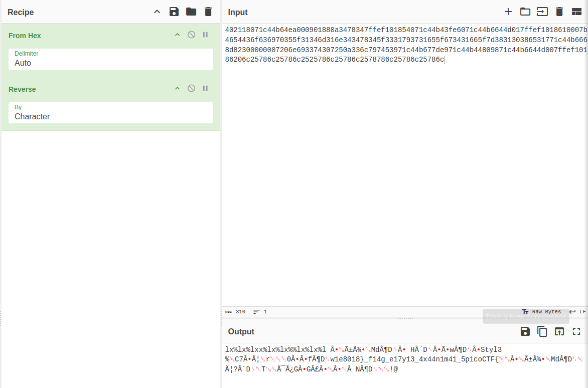Viewport: 588px width, 388px height.
Task: Click the Reverse operation title
Action: (22, 89)
